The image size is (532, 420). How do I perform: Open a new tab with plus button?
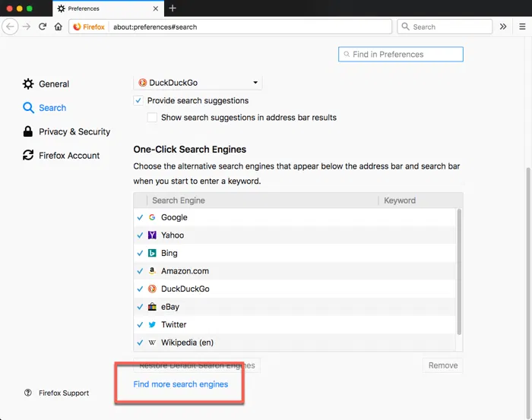pyautogui.click(x=173, y=8)
